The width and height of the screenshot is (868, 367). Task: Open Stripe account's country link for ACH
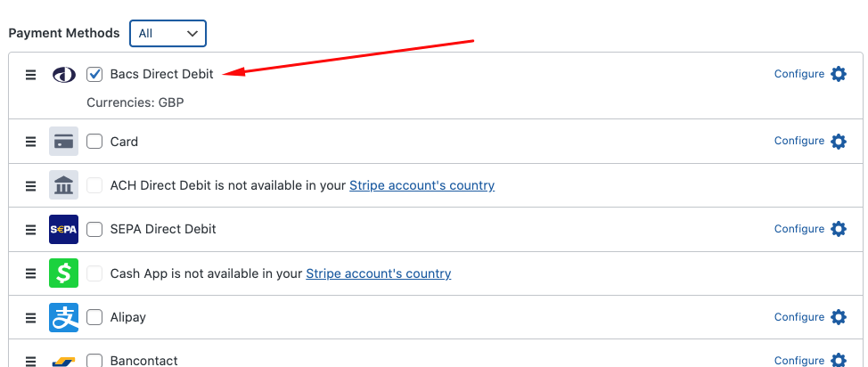[x=422, y=186]
